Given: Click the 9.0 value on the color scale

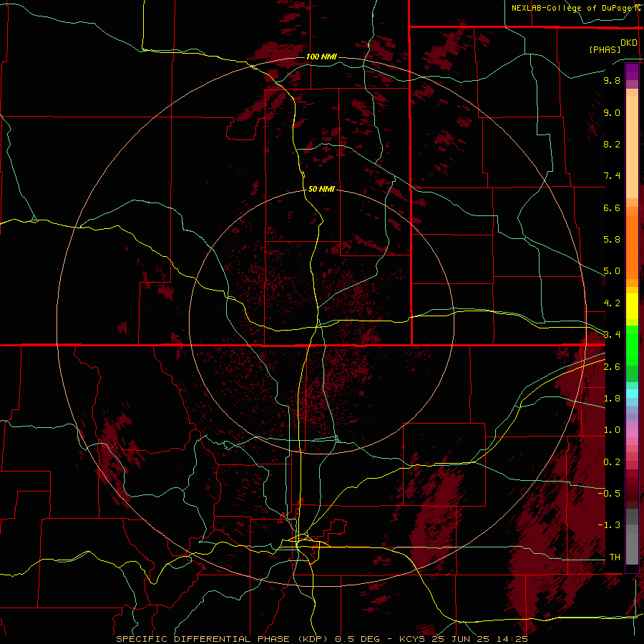Looking at the screenshot, I should tap(612, 112).
